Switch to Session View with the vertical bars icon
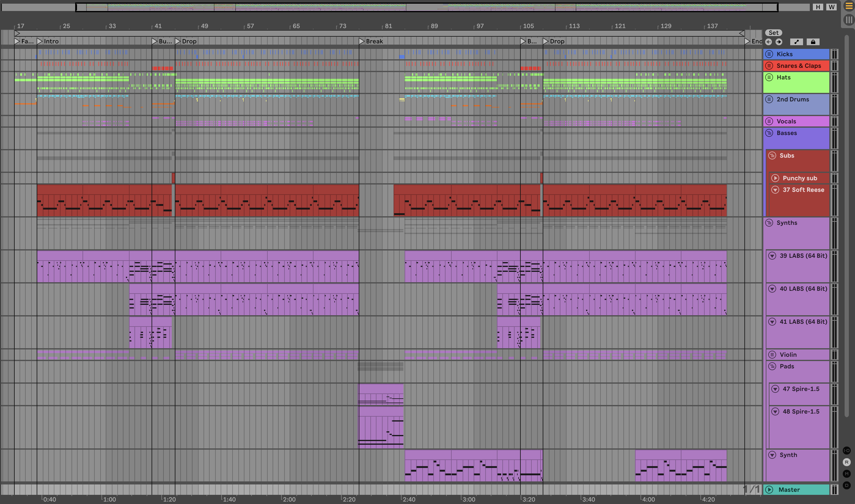855x504 pixels. point(849,20)
